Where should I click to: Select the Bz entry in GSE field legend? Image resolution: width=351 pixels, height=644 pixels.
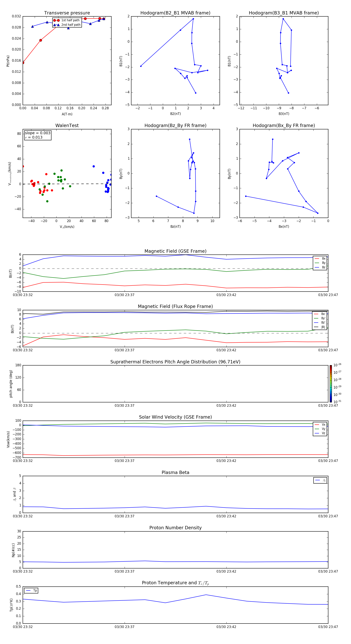click(x=320, y=267)
